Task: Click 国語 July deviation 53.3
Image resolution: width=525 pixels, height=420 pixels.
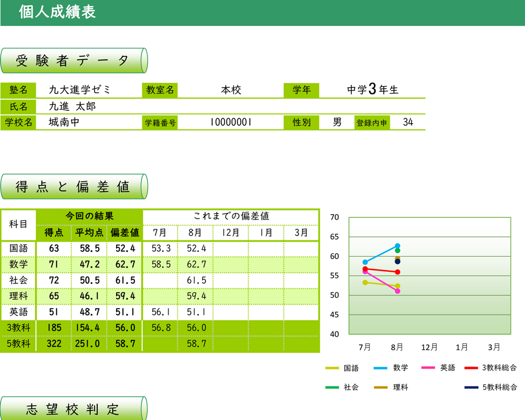Action: click(x=160, y=248)
